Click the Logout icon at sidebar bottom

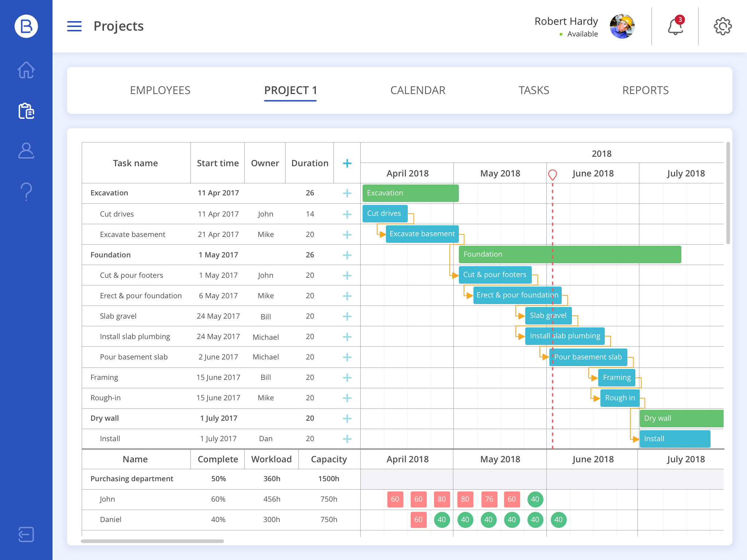(26, 534)
